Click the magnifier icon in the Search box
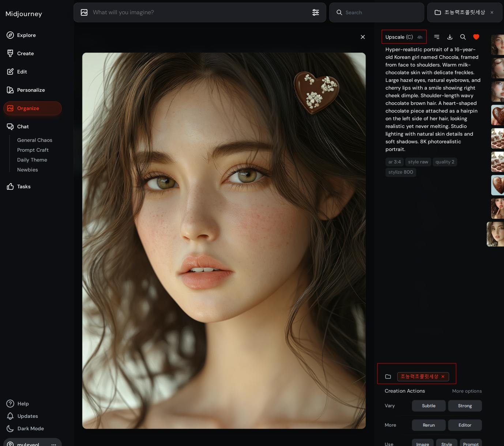Image resolution: width=504 pixels, height=446 pixels. coord(339,12)
